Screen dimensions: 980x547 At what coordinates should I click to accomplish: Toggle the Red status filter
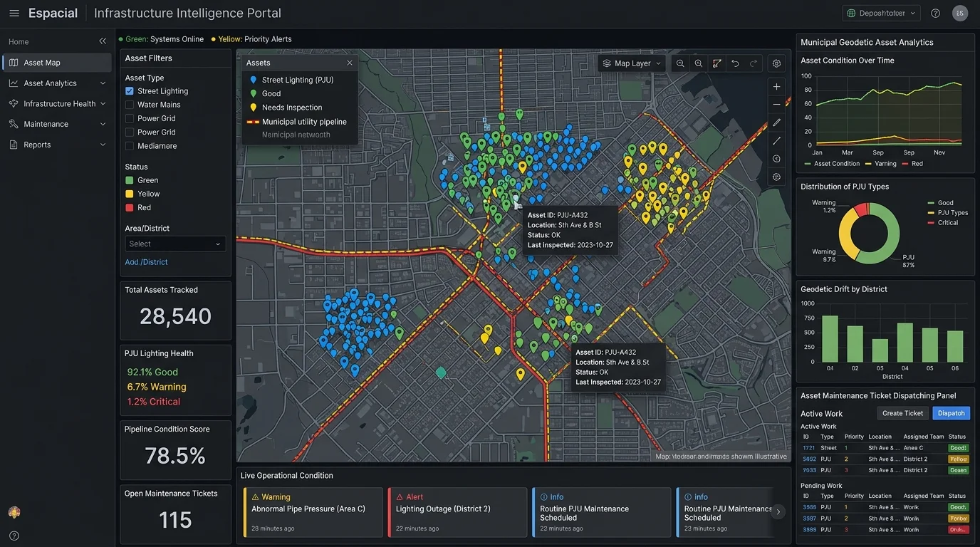(x=130, y=207)
